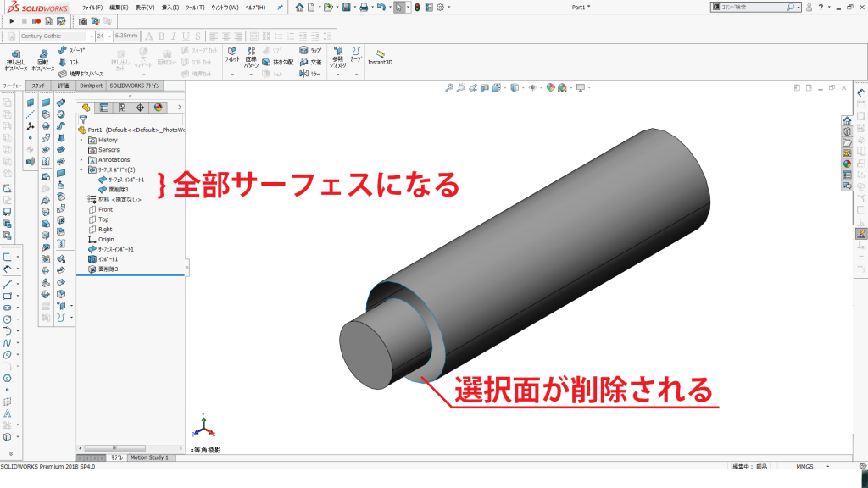Switch to the SOLIDWORKS アドイン tab

pos(135,86)
